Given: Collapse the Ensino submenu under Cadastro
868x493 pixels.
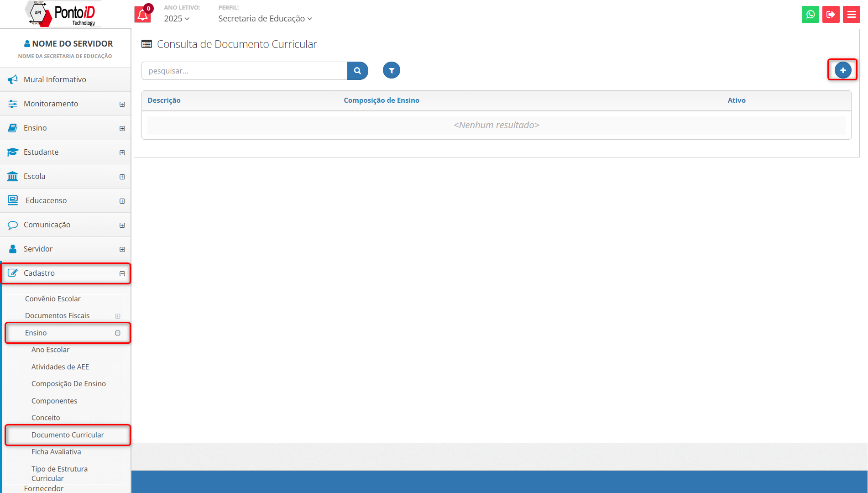Looking at the screenshot, I should tap(118, 333).
